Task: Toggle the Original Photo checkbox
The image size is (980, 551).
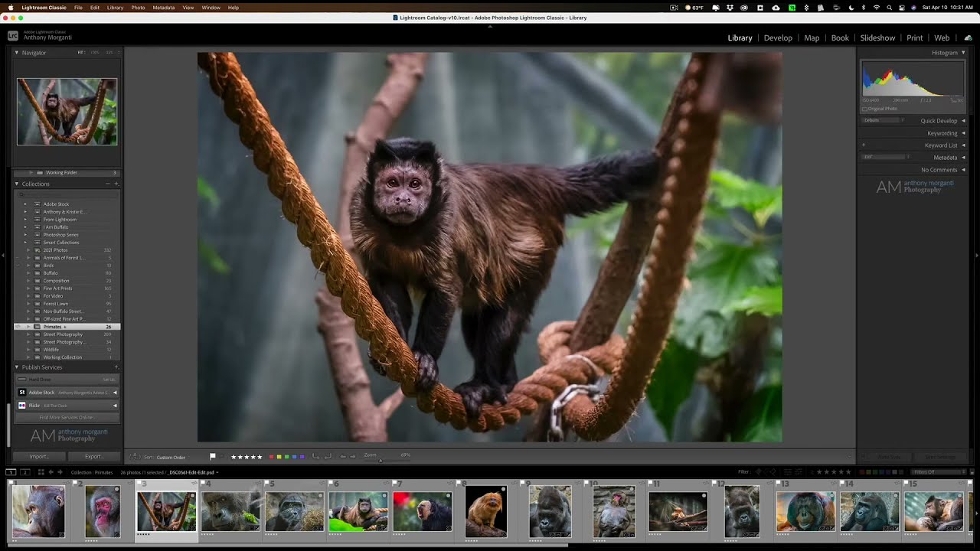Action: (x=865, y=109)
